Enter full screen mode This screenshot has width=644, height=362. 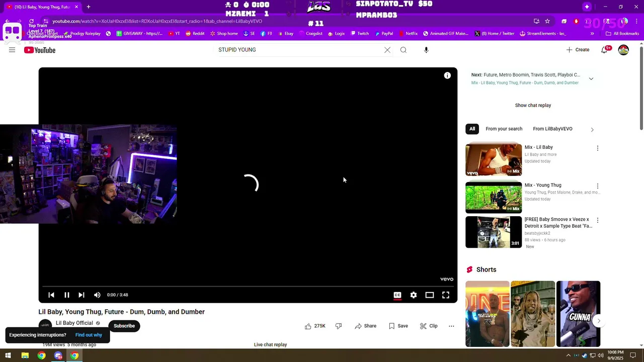tap(446, 295)
